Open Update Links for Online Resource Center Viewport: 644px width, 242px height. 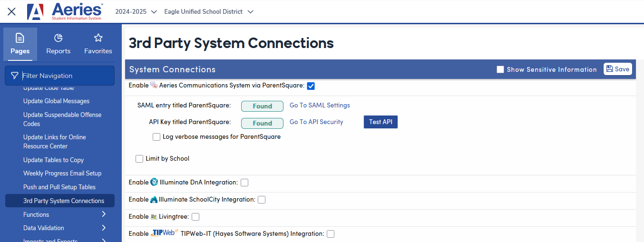pyautogui.click(x=55, y=141)
